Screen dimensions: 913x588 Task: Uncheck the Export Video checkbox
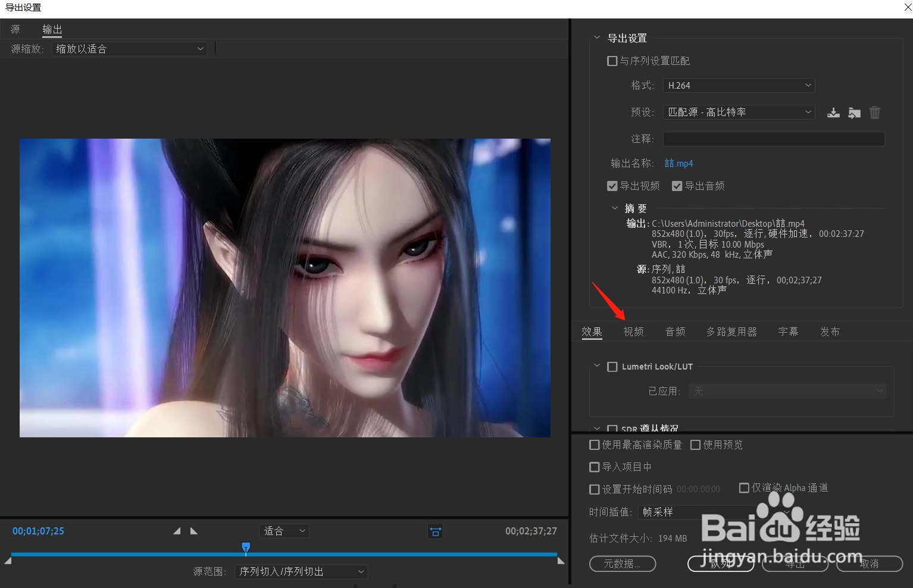point(612,186)
